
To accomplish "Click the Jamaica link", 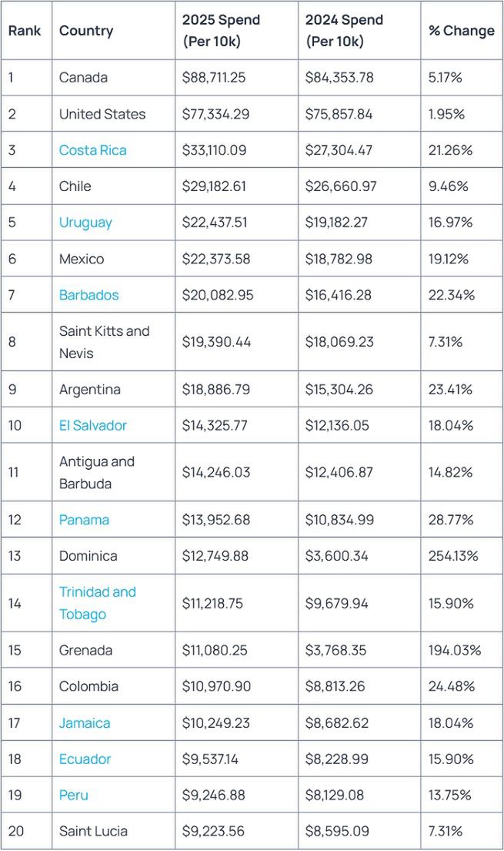I will click(x=85, y=723).
